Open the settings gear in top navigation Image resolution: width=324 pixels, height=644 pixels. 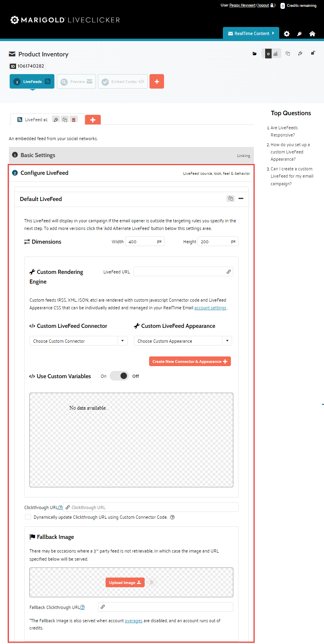coord(287,34)
